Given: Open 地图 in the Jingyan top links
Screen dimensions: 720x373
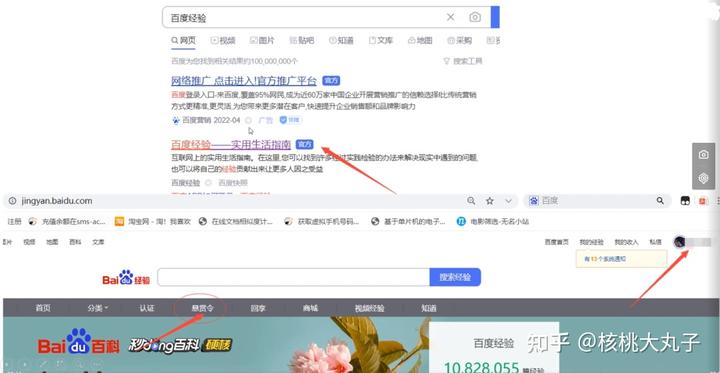Looking at the screenshot, I should [52, 242].
